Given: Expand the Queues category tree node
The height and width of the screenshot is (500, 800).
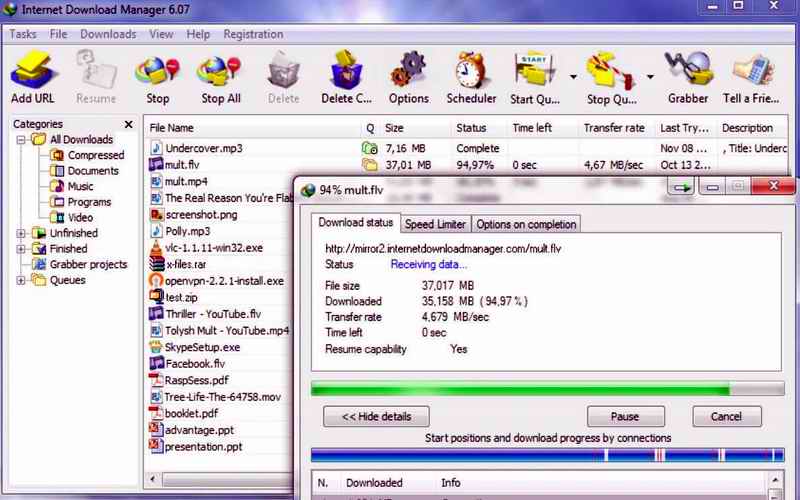Looking at the screenshot, I should (22, 280).
